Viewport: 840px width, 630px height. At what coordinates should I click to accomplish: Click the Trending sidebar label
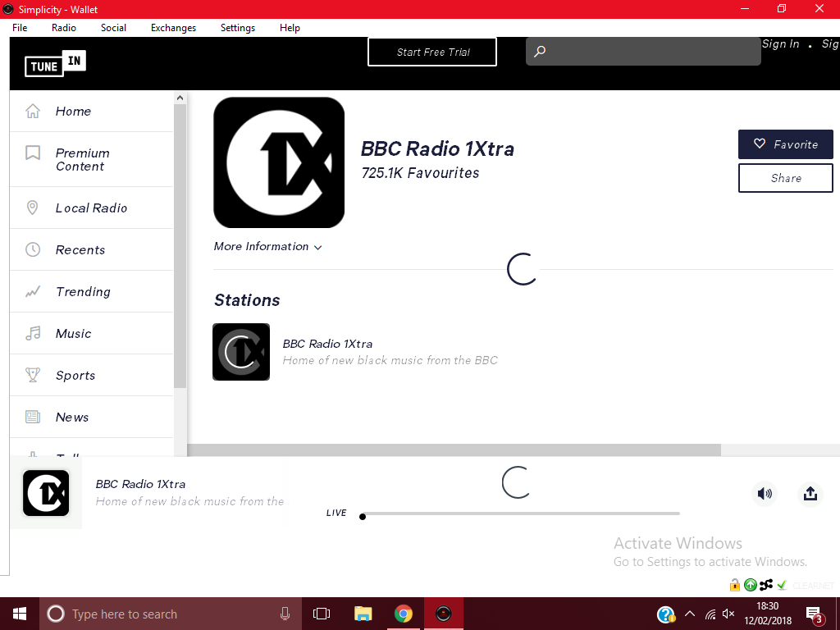tap(84, 291)
